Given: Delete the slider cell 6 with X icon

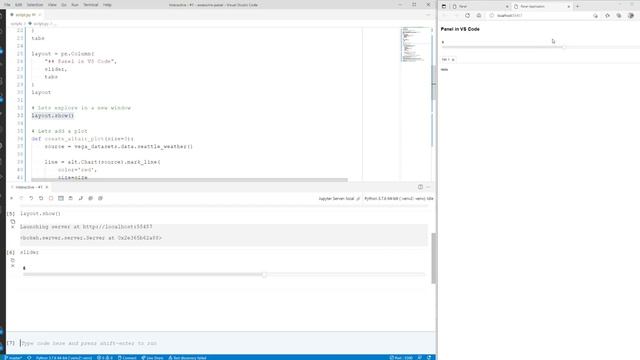Looking at the screenshot, I should point(13,266).
